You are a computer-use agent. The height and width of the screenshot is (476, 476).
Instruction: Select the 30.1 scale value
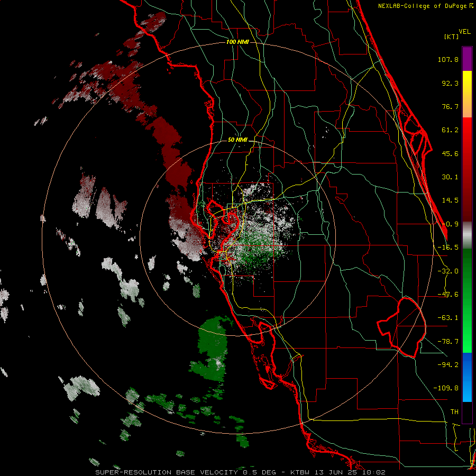click(450, 177)
